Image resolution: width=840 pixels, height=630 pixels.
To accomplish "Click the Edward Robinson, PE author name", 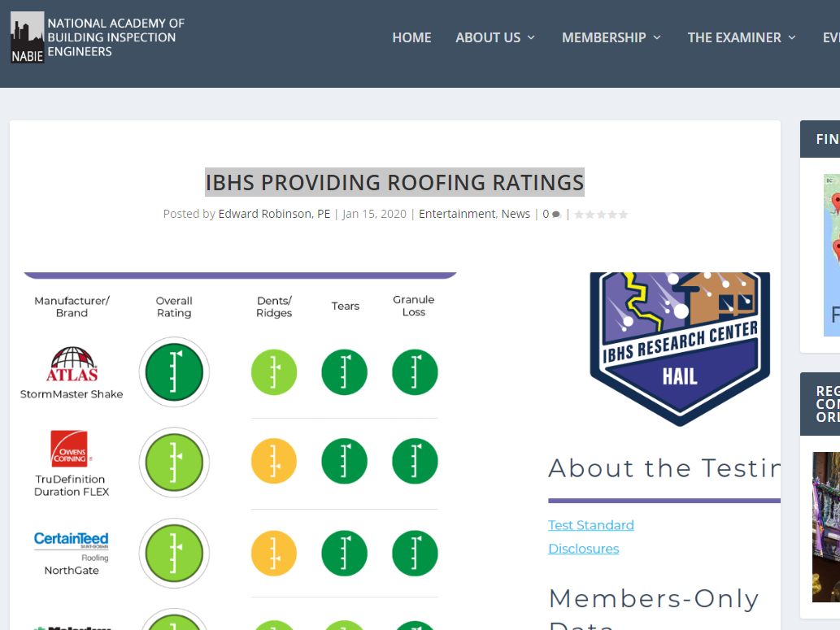I will pos(274,214).
